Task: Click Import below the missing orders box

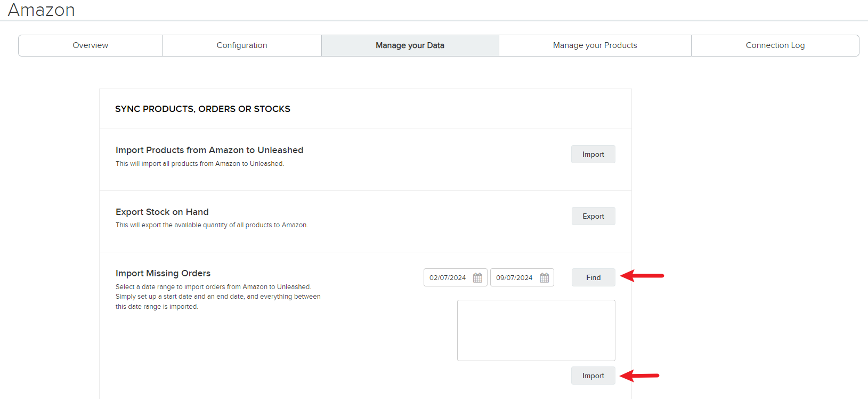Action: coord(593,376)
